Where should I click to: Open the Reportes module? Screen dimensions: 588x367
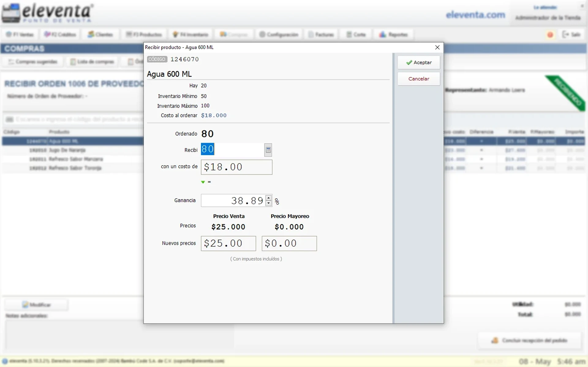coord(394,34)
